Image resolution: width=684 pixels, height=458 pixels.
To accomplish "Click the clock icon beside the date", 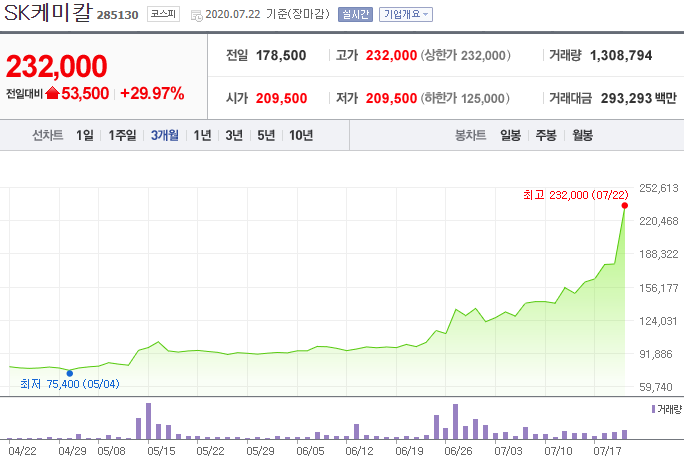I will pyautogui.click(x=197, y=16).
